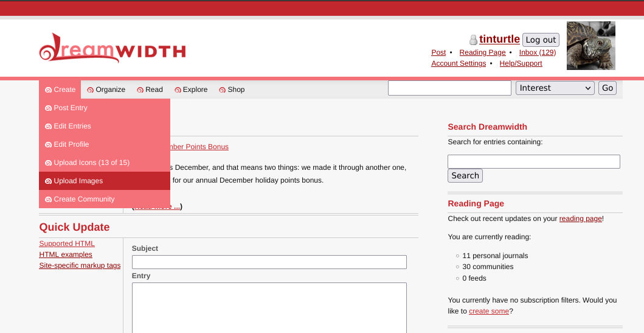This screenshot has height=333, width=644.
Task: Click the Quick Update heading
Action: [x=74, y=227]
